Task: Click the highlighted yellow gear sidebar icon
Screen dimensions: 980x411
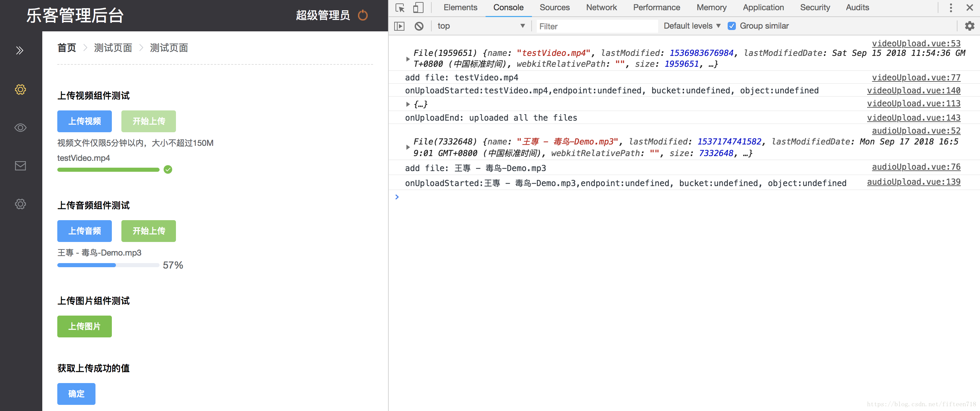Action: coord(20,89)
